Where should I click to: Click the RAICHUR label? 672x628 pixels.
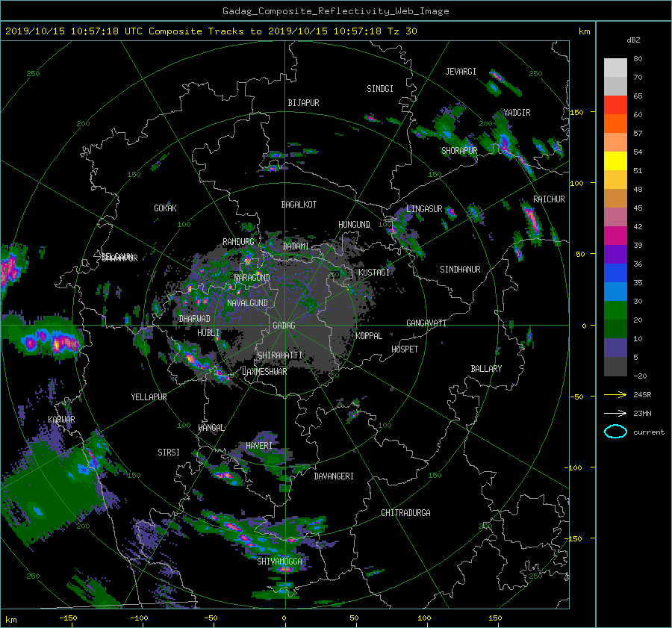tap(549, 199)
